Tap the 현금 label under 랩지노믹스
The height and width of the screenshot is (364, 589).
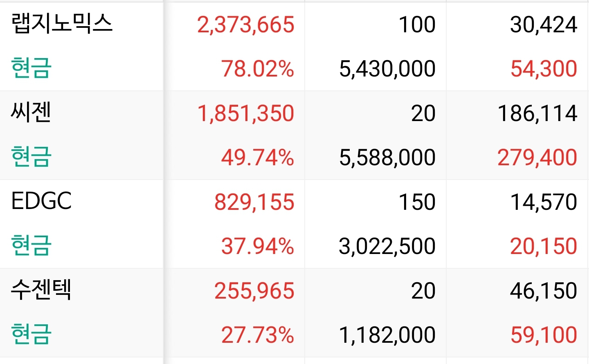(x=31, y=68)
